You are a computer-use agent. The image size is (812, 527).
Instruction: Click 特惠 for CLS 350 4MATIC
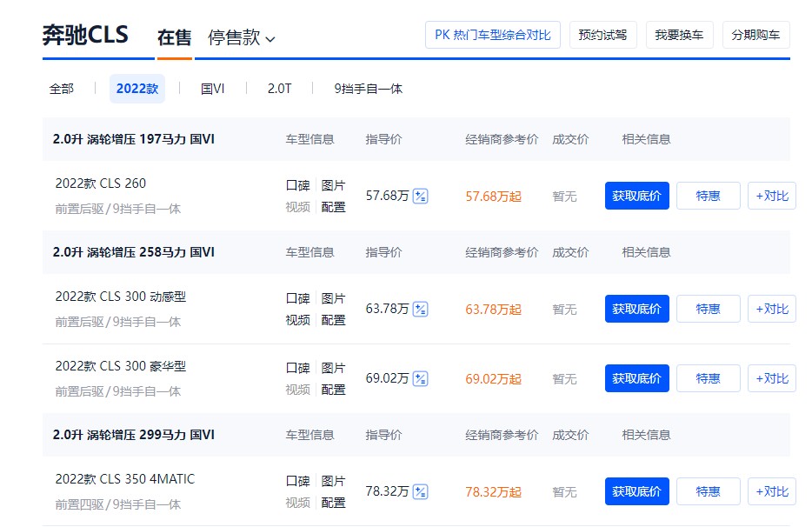(709, 491)
